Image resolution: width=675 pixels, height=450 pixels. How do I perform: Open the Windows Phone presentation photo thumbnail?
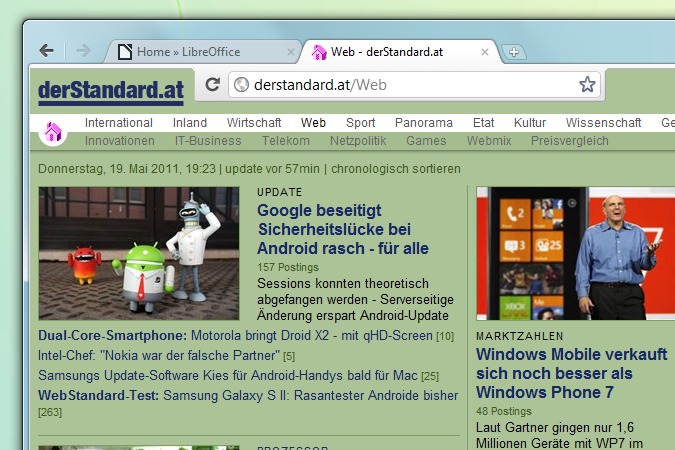point(576,253)
